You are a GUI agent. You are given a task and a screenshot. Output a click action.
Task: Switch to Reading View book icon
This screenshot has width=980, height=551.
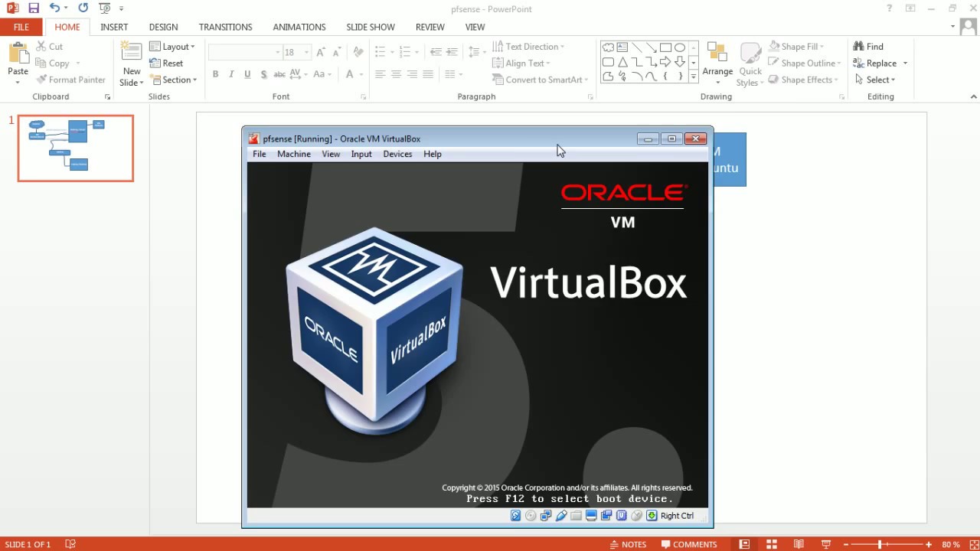pyautogui.click(x=799, y=544)
